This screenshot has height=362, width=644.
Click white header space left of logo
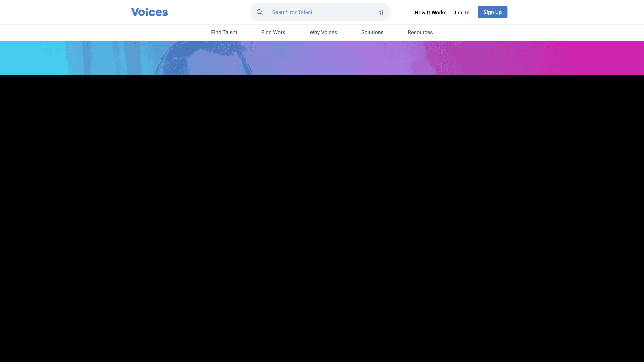[63, 12]
